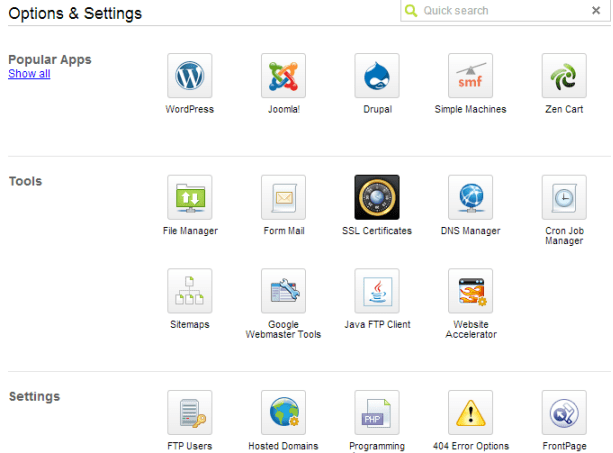Open the Cron Job Manager clock icon
The height and width of the screenshot is (453, 613).
[x=564, y=197]
